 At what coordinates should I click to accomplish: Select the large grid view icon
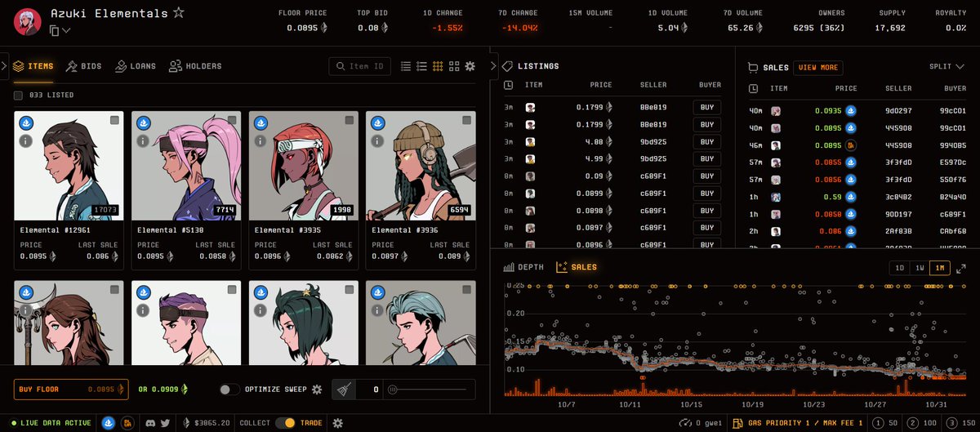pyautogui.click(x=454, y=66)
